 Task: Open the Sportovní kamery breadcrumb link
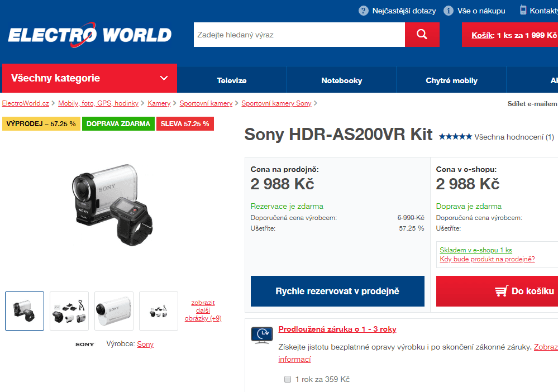[206, 103]
